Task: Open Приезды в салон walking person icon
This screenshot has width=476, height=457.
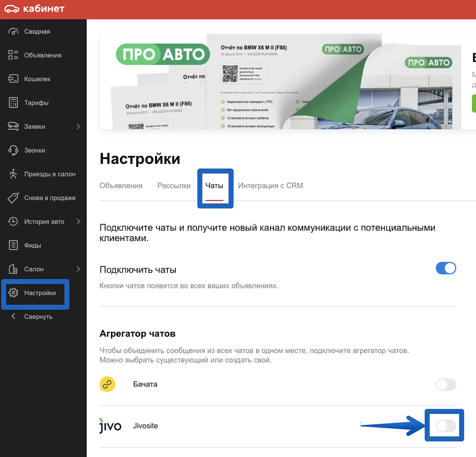Action: tap(13, 174)
